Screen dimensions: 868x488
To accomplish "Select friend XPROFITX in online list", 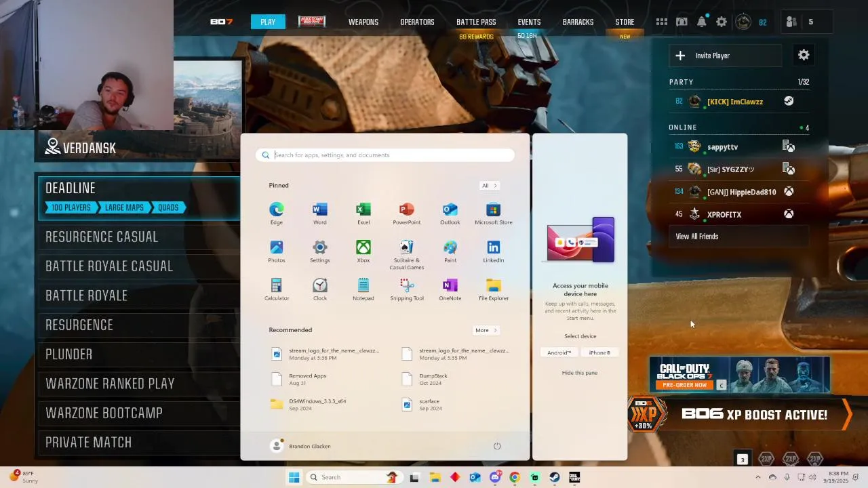I will tap(738, 214).
